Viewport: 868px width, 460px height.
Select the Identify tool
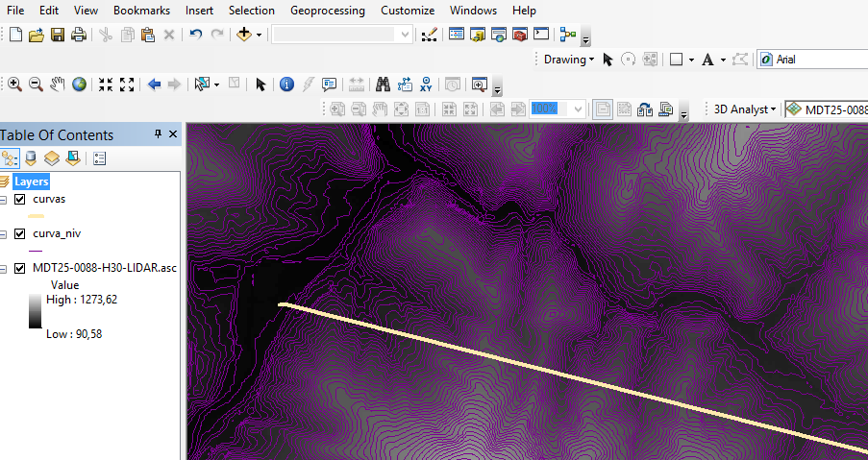pyautogui.click(x=286, y=85)
